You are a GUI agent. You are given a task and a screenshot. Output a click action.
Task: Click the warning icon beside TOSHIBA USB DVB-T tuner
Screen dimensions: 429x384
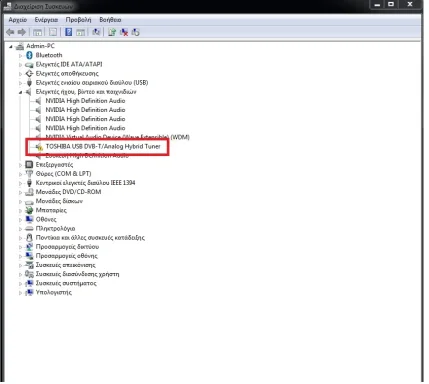pyautogui.click(x=39, y=147)
